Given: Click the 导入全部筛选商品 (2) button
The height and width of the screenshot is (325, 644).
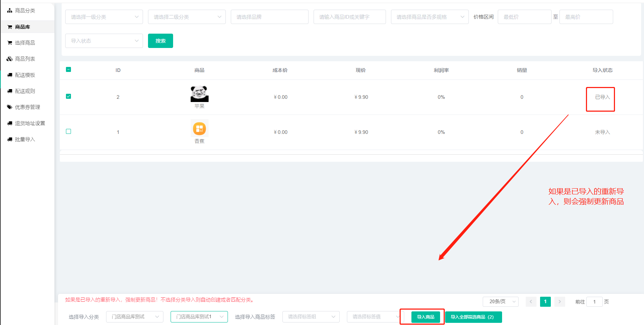Looking at the screenshot, I should tap(473, 317).
